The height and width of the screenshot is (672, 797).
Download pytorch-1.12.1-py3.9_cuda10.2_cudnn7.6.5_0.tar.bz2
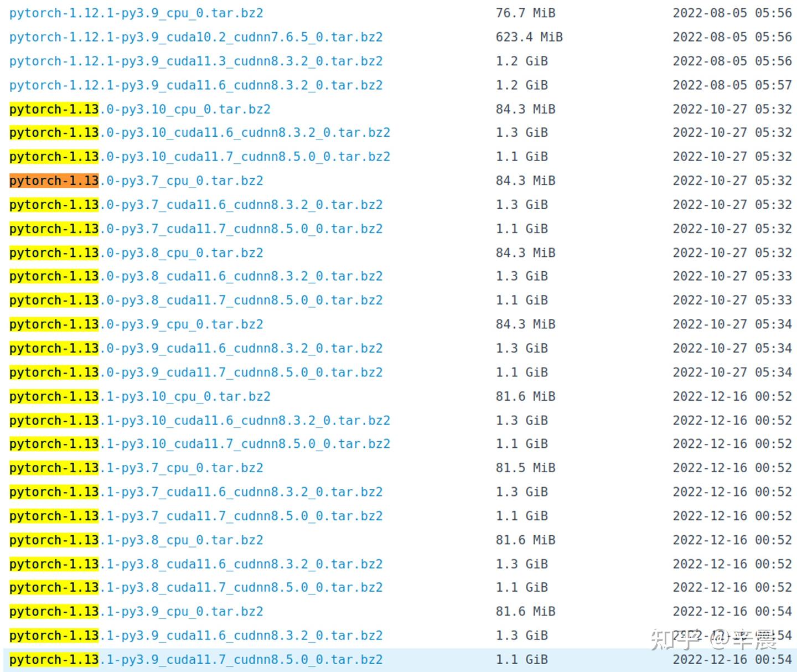tap(196, 37)
